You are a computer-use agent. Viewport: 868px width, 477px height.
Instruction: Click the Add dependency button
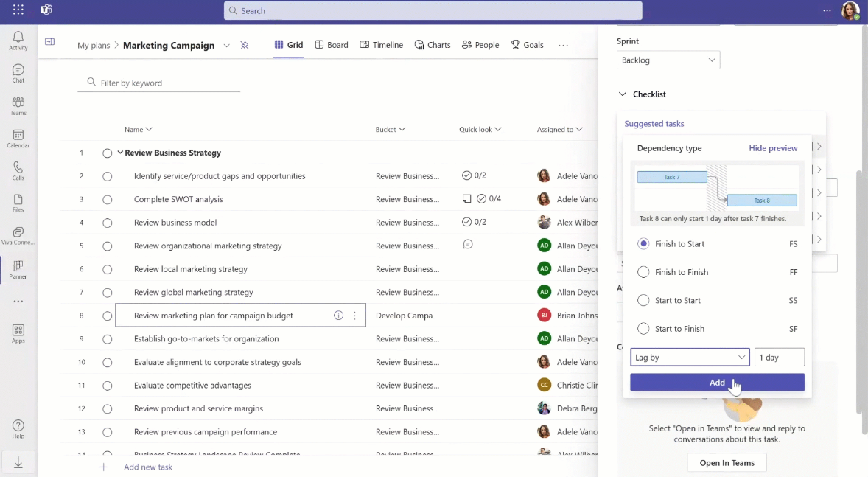[x=716, y=383]
